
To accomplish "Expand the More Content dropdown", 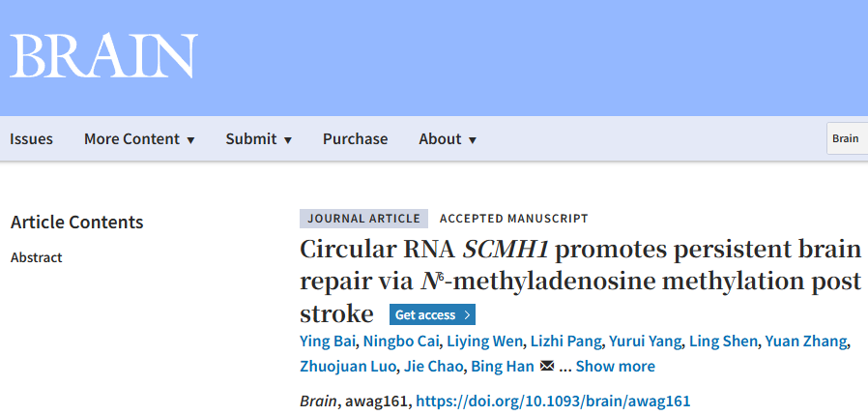I will (139, 138).
